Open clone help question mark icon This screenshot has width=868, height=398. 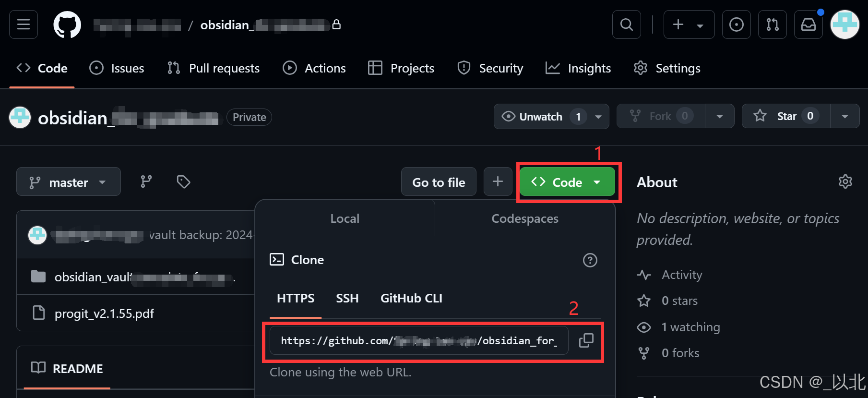[590, 260]
